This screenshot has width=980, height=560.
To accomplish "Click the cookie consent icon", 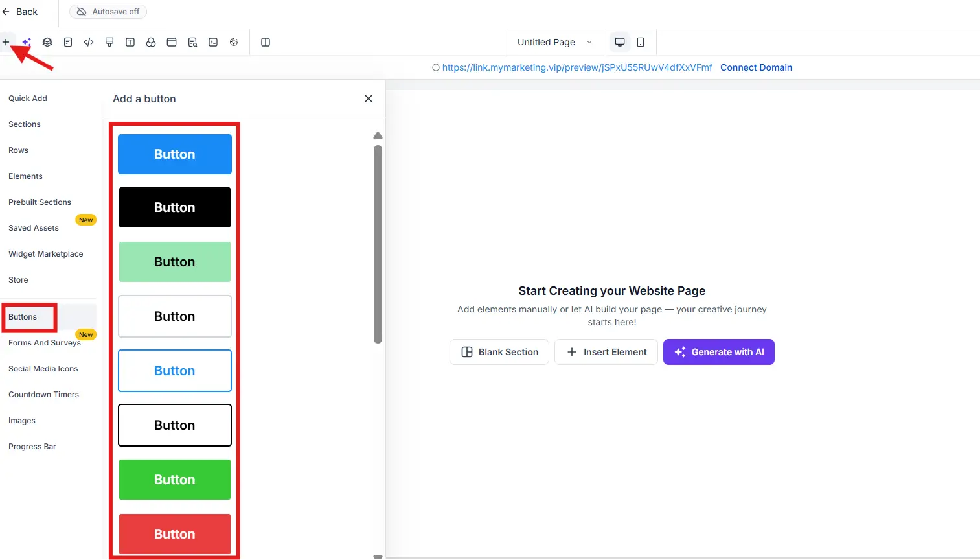I will pos(234,42).
